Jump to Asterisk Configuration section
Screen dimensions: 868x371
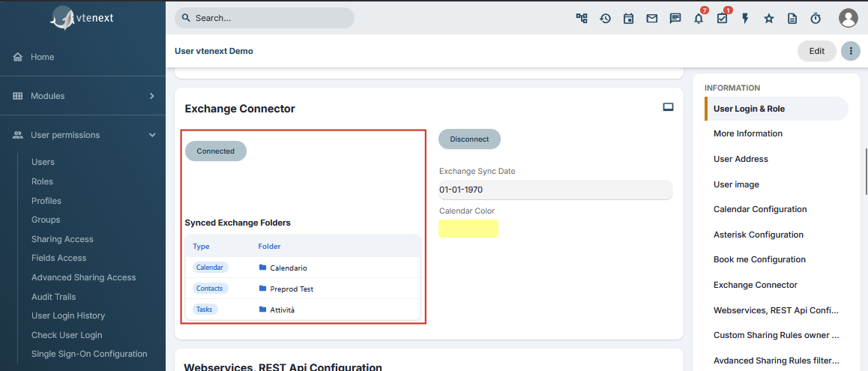click(x=759, y=235)
